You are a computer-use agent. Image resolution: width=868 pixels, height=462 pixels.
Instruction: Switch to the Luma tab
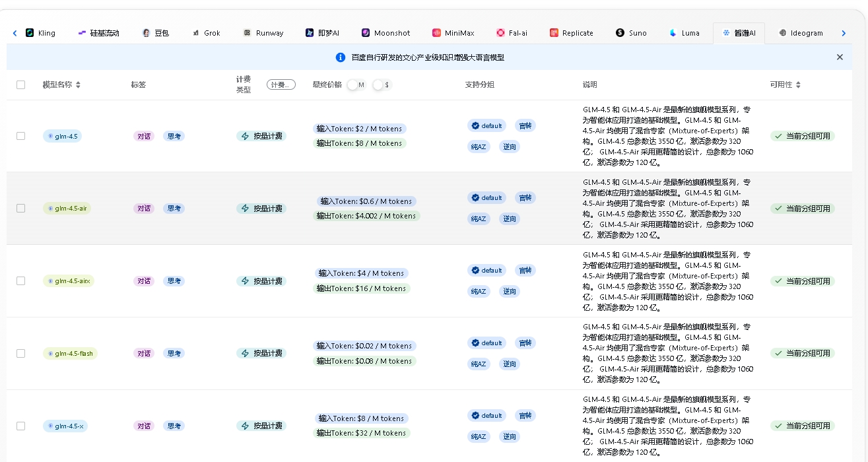click(684, 33)
